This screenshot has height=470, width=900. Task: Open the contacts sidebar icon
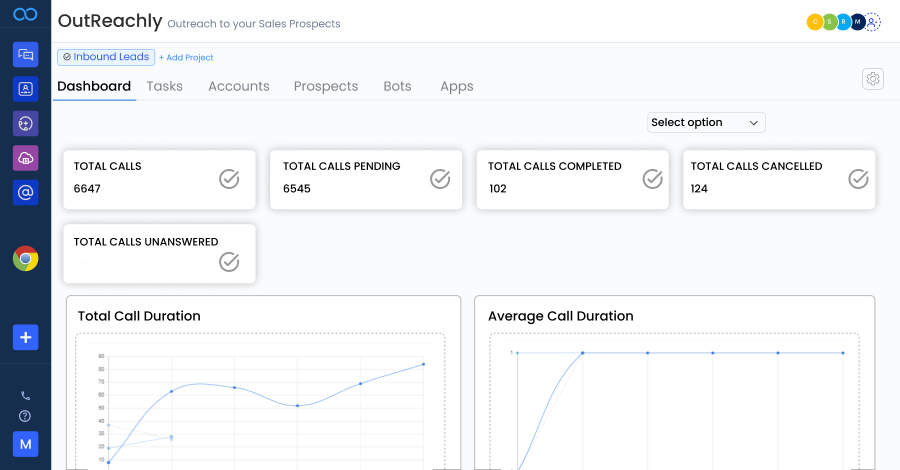[x=25, y=89]
